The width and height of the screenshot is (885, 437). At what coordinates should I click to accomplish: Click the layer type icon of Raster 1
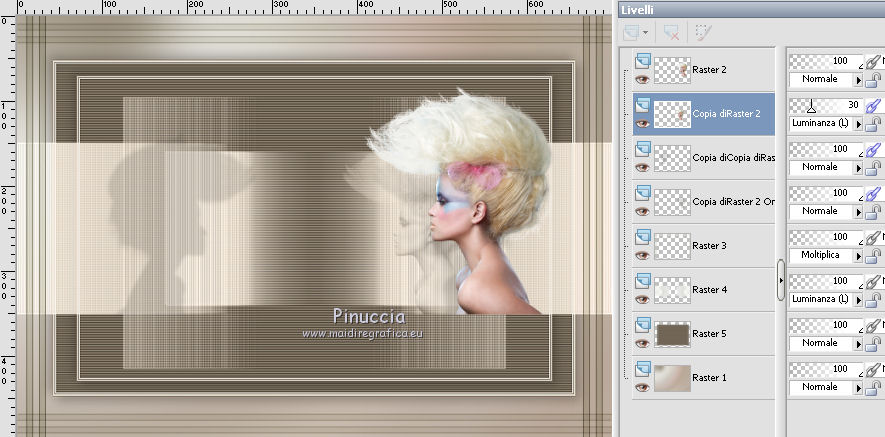pyautogui.click(x=642, y=369)
